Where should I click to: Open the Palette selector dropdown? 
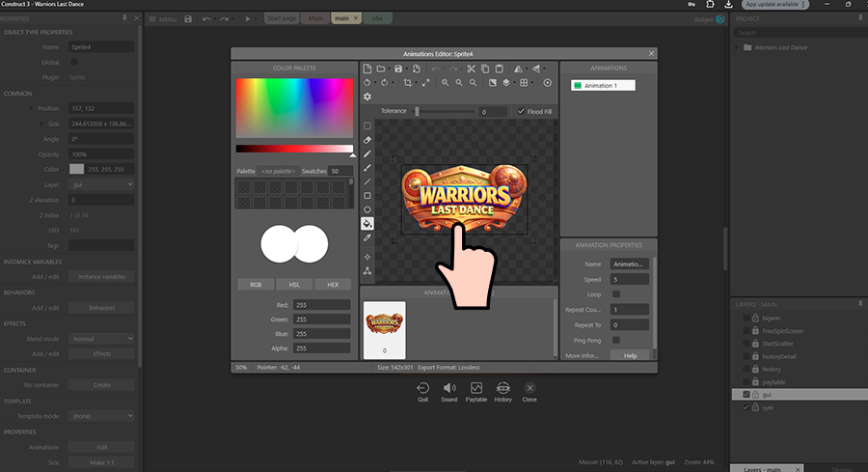click(279, 171)
